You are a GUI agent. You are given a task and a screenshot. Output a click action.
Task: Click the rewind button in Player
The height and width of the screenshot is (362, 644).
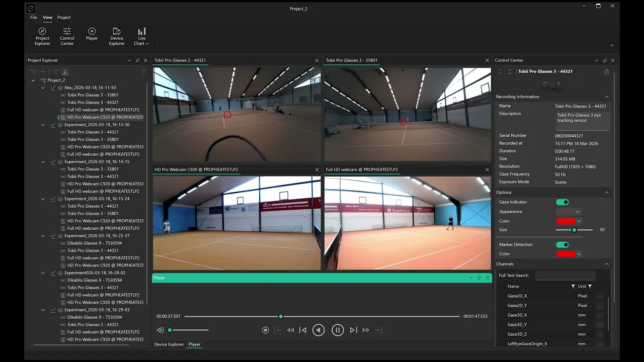pyautogui.click(x=290, y=330)
